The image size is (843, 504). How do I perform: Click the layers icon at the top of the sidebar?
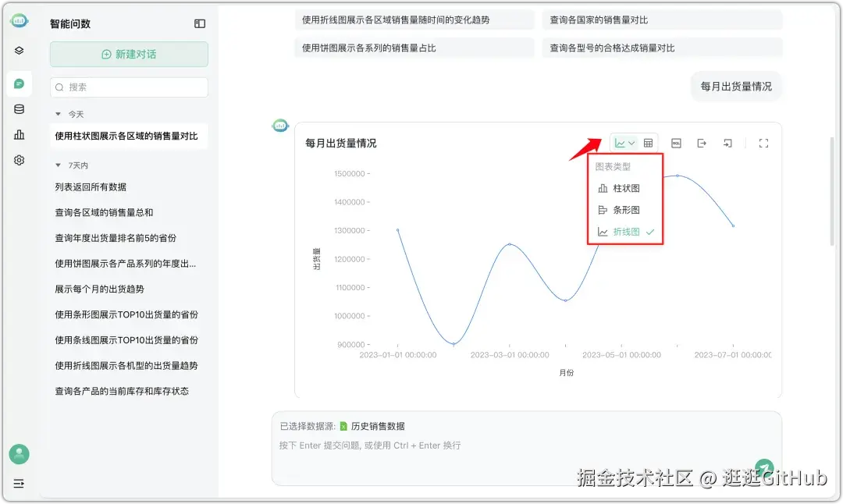(19, 50)
